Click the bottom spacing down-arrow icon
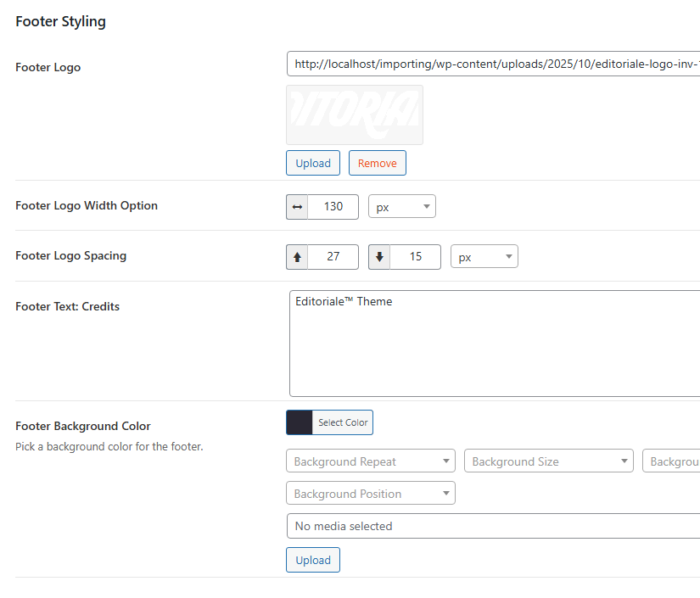 (379, 257)
